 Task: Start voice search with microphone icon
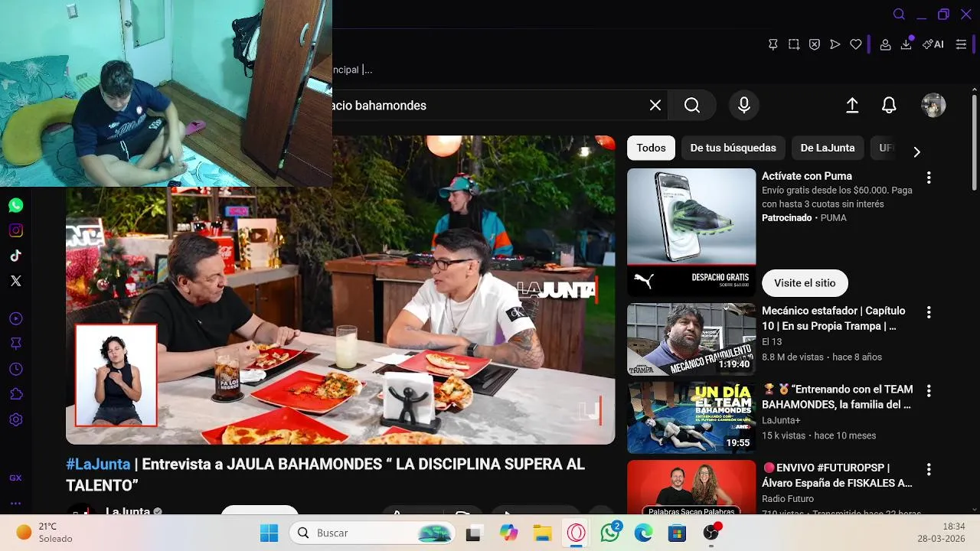[743, 106]
